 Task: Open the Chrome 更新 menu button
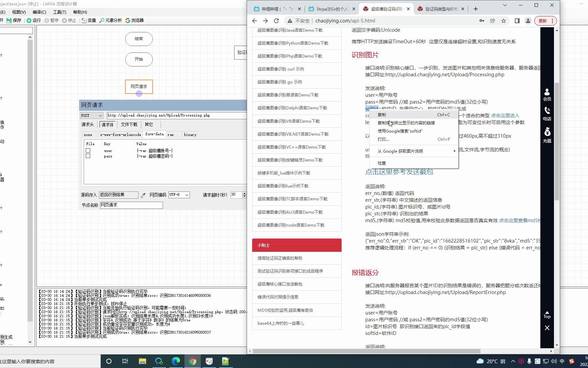[545, 21]
